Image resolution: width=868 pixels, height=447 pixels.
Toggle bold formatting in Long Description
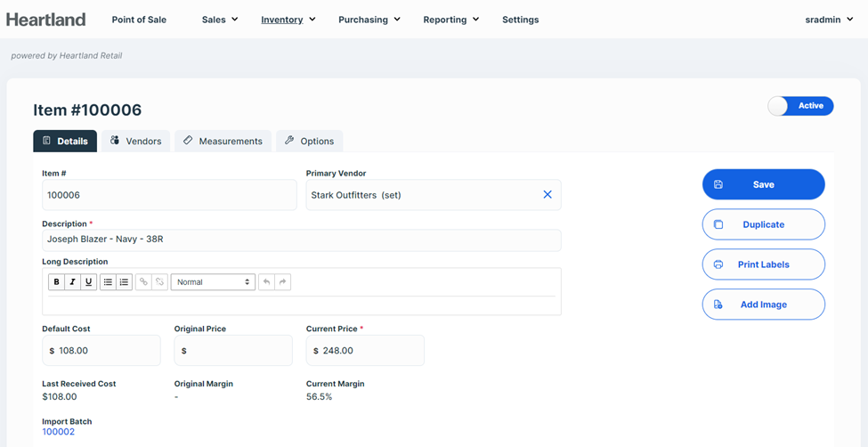[56, 282]
